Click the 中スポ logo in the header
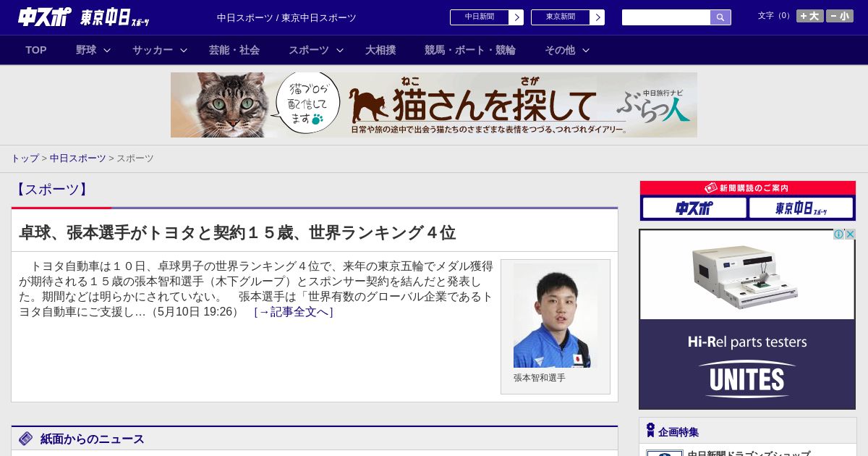Viewport: 868px width, 456px height. [x=44, y=17]
